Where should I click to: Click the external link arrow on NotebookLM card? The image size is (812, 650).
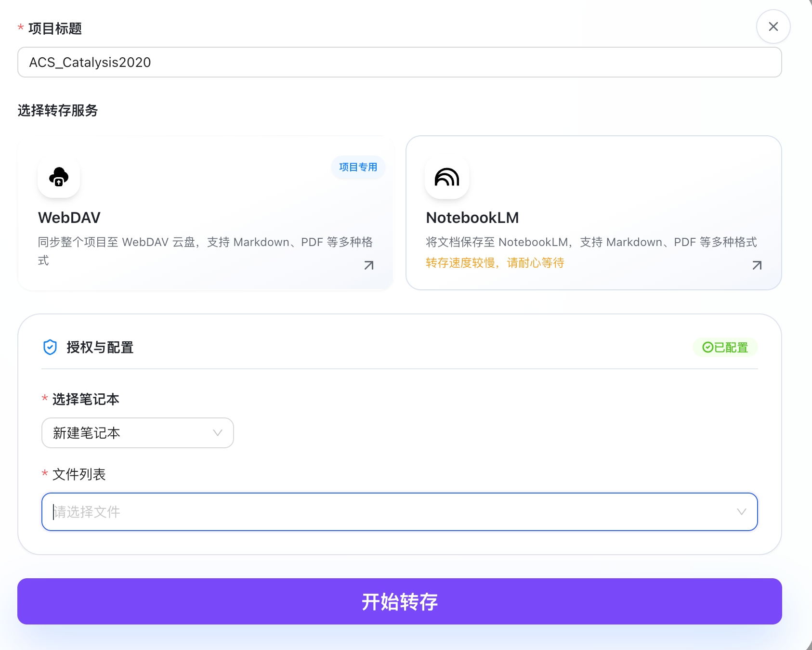tap(757, 265)
